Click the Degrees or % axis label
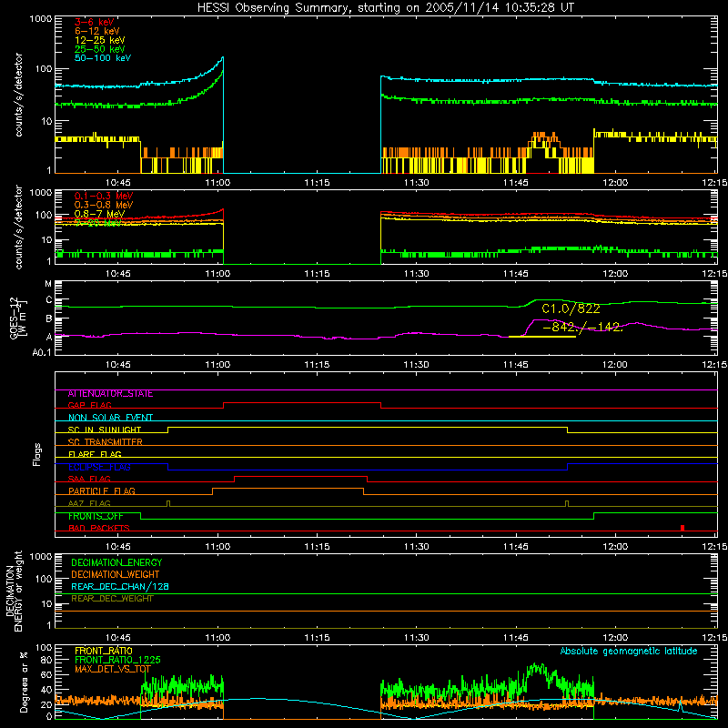Viewport: 728px width, 728px height. [24, 682]
